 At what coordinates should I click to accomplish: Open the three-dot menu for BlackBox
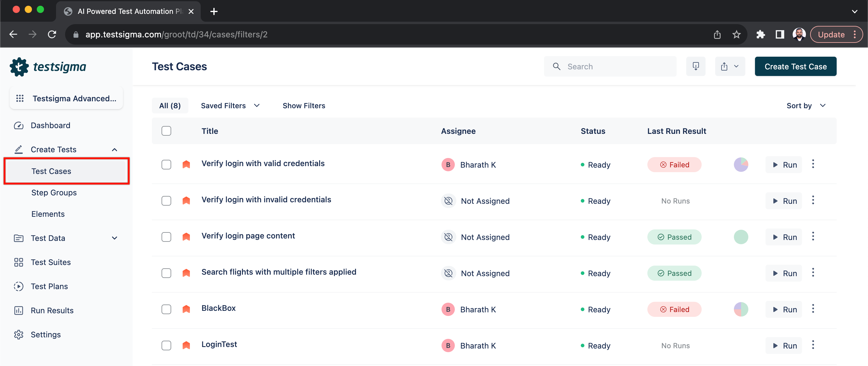(813, 309)
